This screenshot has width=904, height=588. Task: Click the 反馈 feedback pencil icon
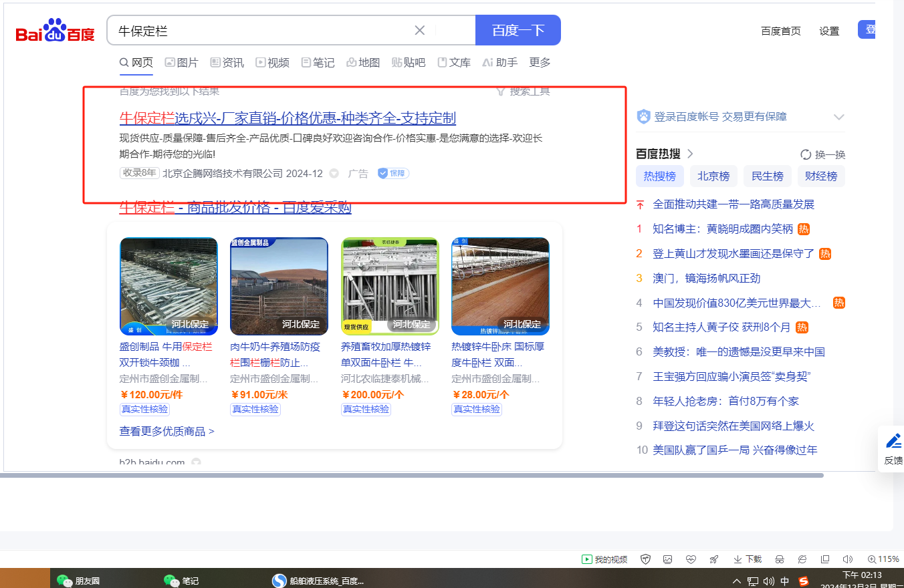(893, 441)
